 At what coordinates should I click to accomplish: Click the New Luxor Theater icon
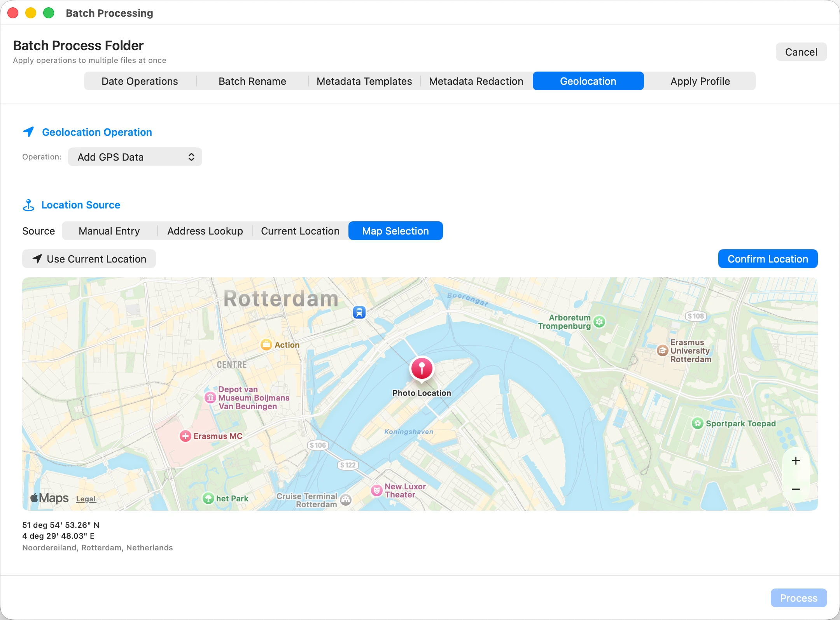(x=376, y=490)
